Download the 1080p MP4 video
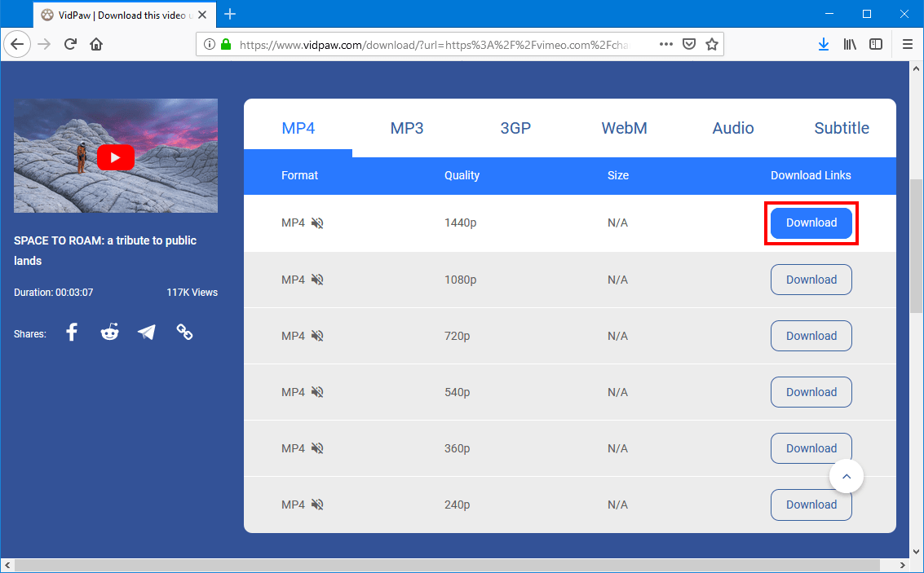The image size is (924, 573). [811, 279]
